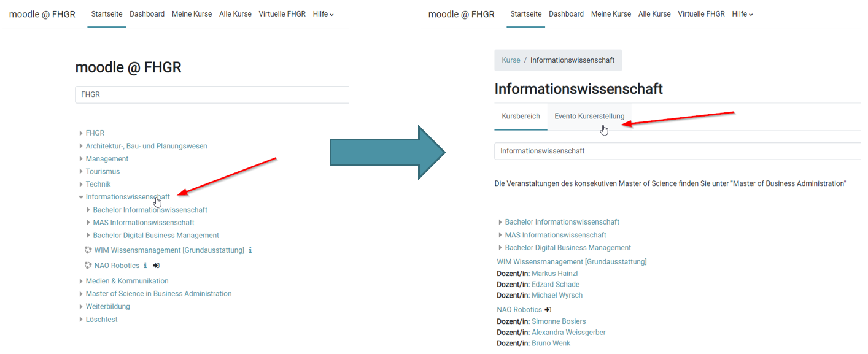Screen dimensions: 868x354
Task: Select Startseite in left navigation bar
Action: 107,14
